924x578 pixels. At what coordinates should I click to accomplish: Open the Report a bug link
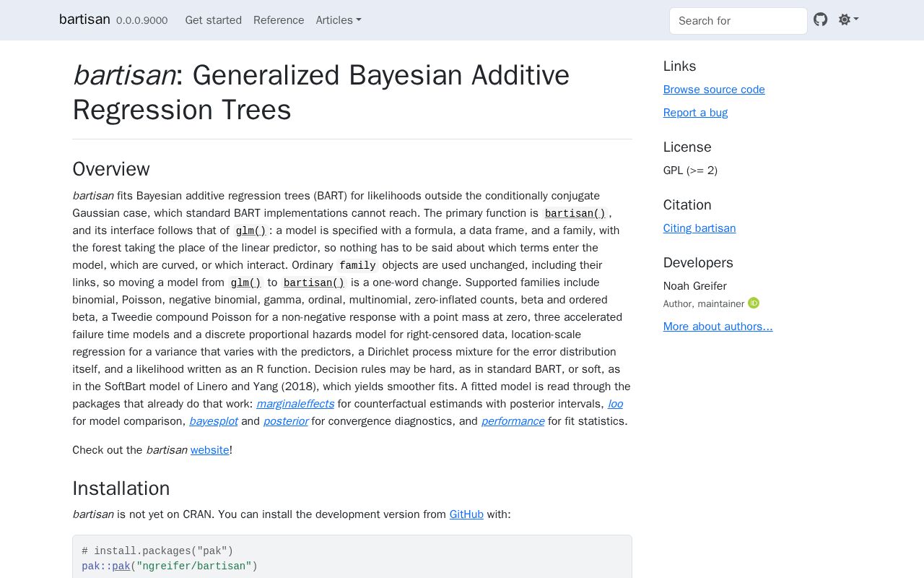point(695,113)
